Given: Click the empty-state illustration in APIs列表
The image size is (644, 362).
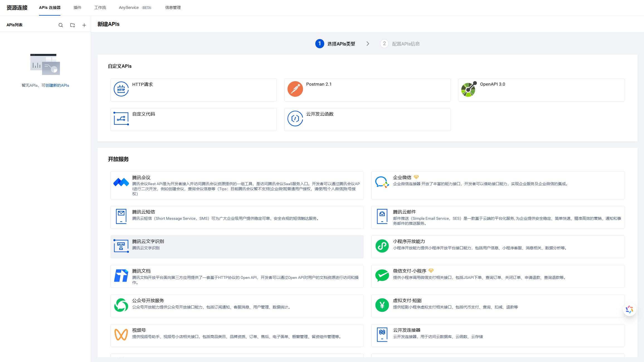Looking at the screenshot, I should [x=45, y=64].
